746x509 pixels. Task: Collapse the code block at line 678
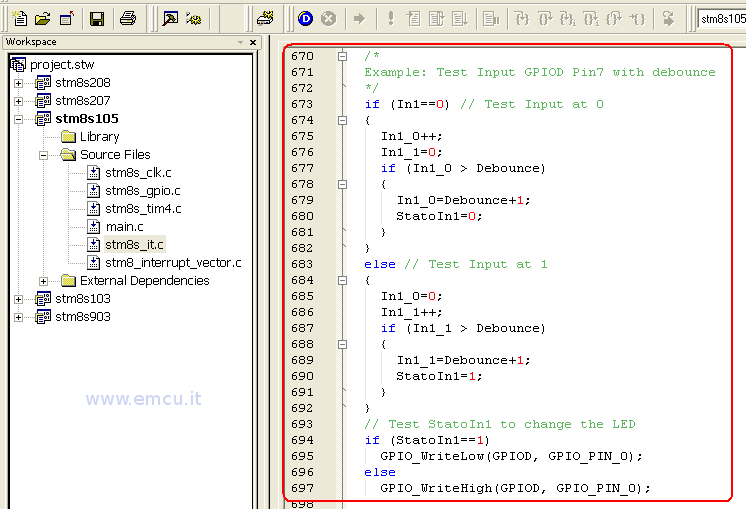pyautogui.click(x=342, y=184)
